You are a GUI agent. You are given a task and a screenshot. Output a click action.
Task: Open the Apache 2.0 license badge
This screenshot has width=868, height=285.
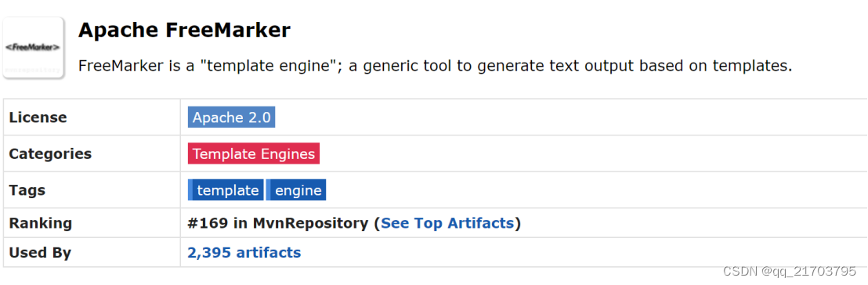[231, 117]
